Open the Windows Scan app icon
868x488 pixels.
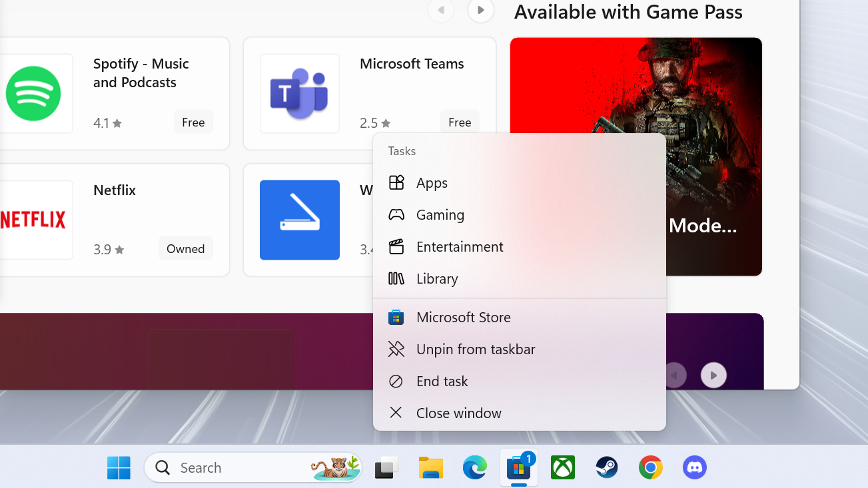[299, 220]
